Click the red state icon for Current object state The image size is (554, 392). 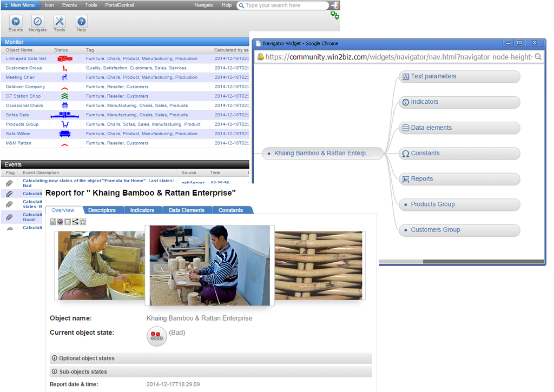tap(156, 336)
